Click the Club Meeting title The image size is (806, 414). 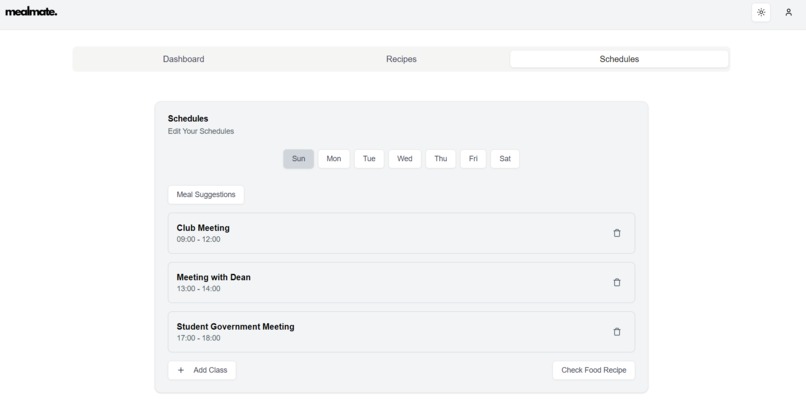[203, 228]
